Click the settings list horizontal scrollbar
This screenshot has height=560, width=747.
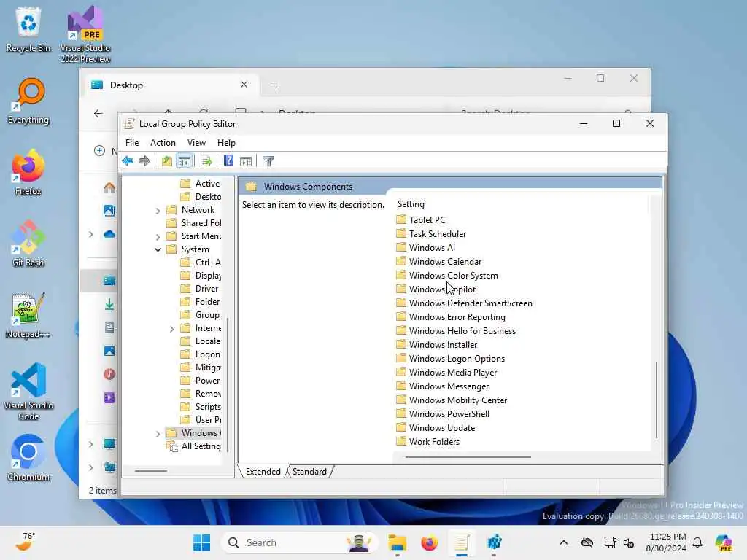coord(468,457)
